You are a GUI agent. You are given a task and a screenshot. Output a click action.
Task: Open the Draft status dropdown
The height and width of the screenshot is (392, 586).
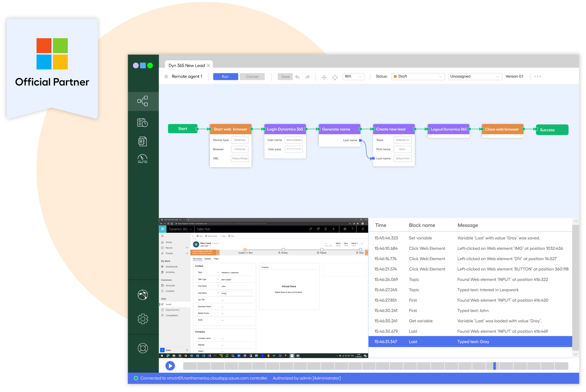[x=418, y=77]
